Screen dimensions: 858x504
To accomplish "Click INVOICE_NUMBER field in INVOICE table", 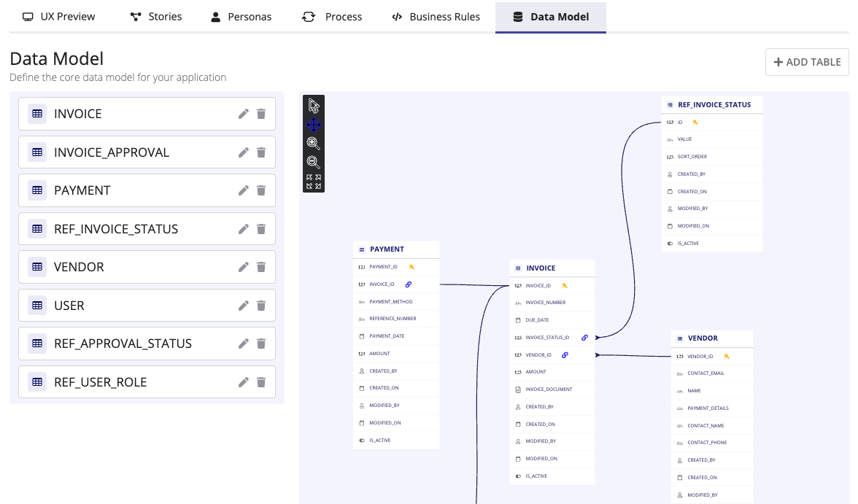I will 552,303.
